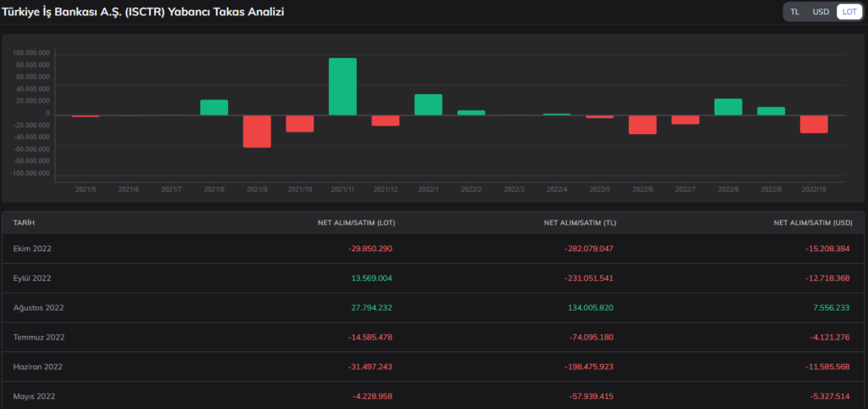Screen dimensions: 868x409
Task: Click USD value -11.585.568
Action: [x=827, y=367]
